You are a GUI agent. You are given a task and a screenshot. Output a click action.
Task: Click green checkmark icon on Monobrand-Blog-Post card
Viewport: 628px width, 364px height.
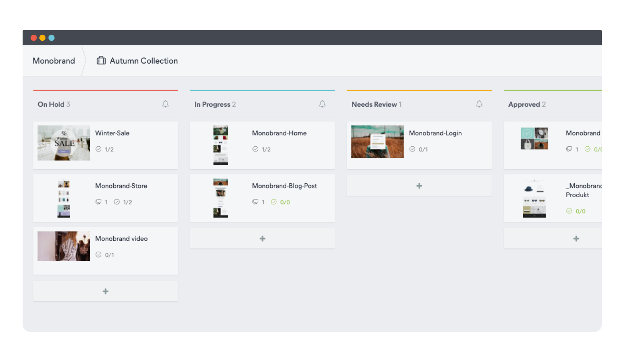(x=274, y=202)
